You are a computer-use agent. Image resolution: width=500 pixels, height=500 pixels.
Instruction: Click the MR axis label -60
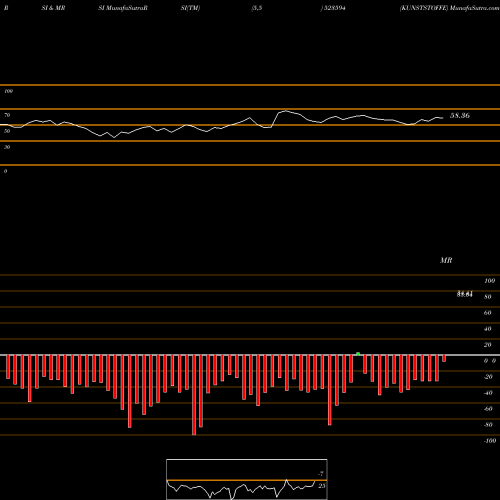(488, 409)
